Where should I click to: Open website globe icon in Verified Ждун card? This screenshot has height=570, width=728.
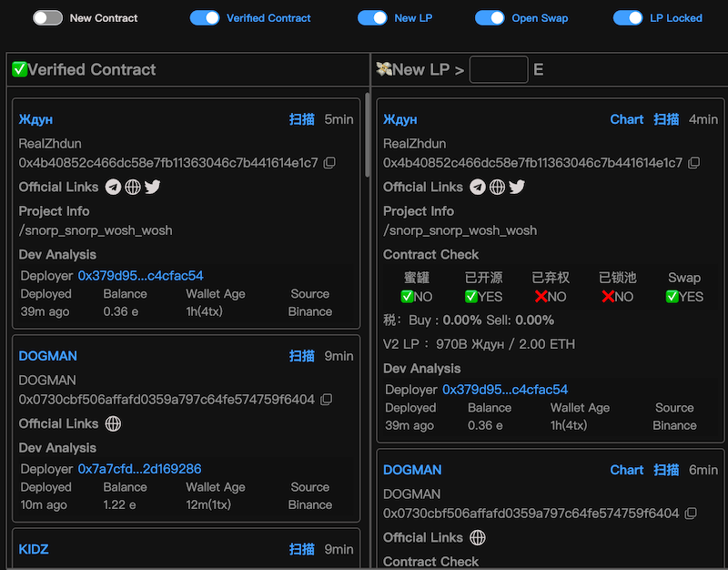click(133, 187)
